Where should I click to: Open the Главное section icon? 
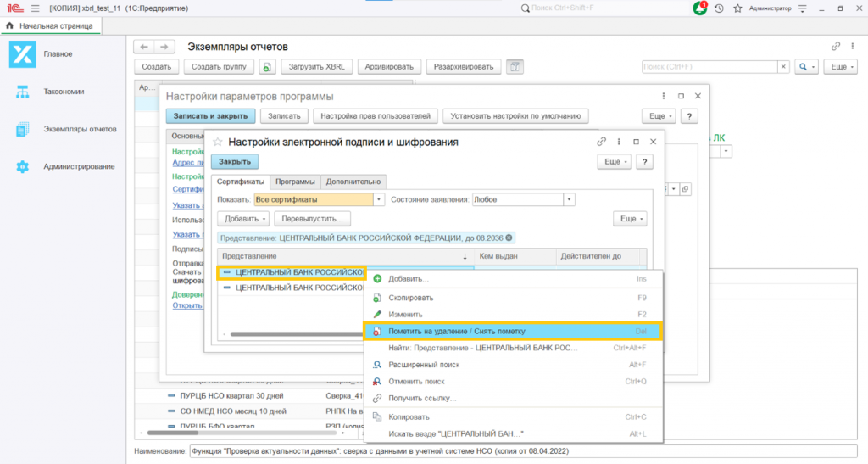pos(22,54)
